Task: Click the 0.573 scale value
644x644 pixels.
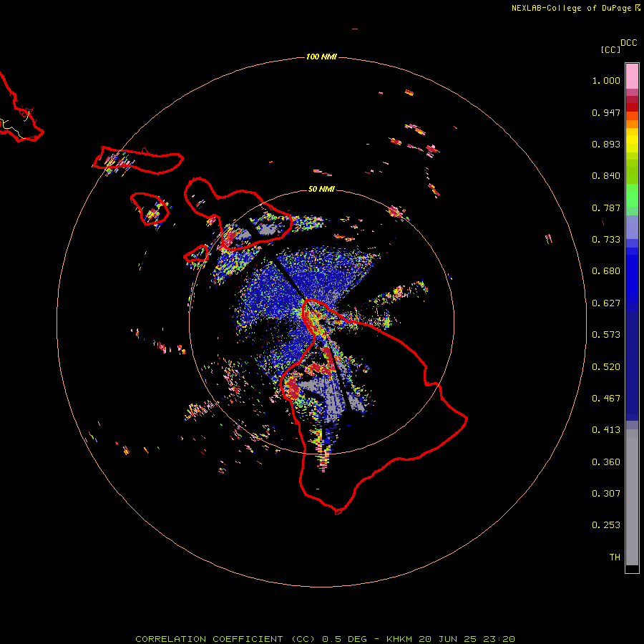Action: point(606,335)
